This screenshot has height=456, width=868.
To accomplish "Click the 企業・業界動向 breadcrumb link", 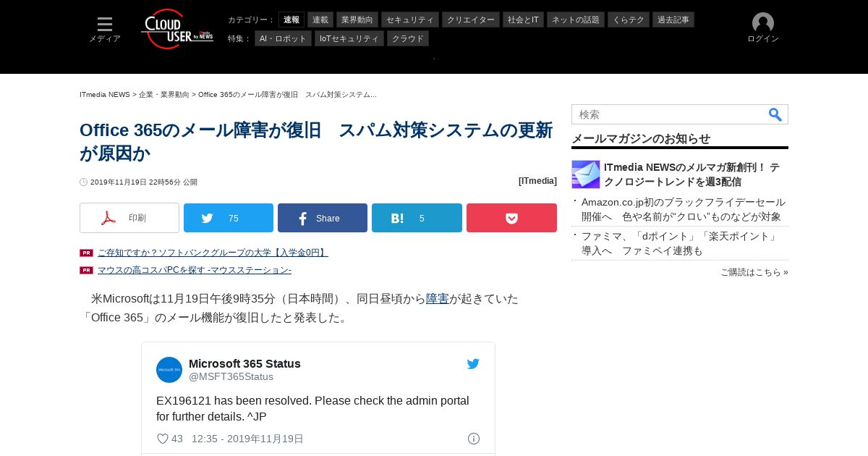I will 164,95.
